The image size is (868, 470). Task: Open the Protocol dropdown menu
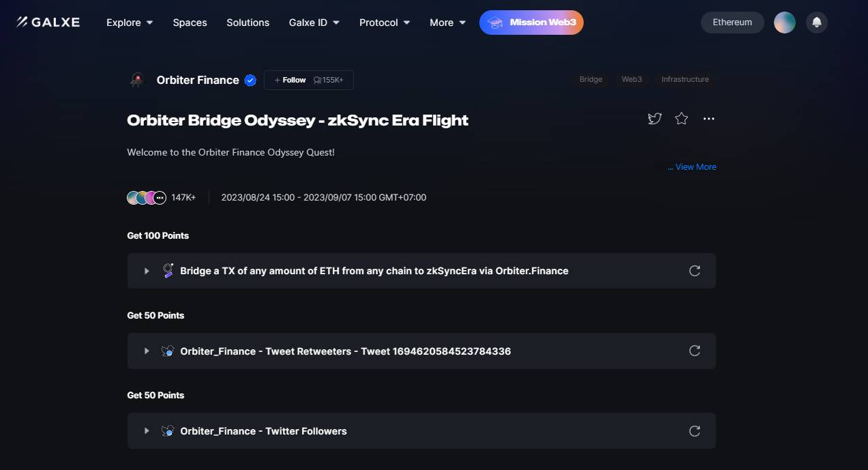point(385,23)
